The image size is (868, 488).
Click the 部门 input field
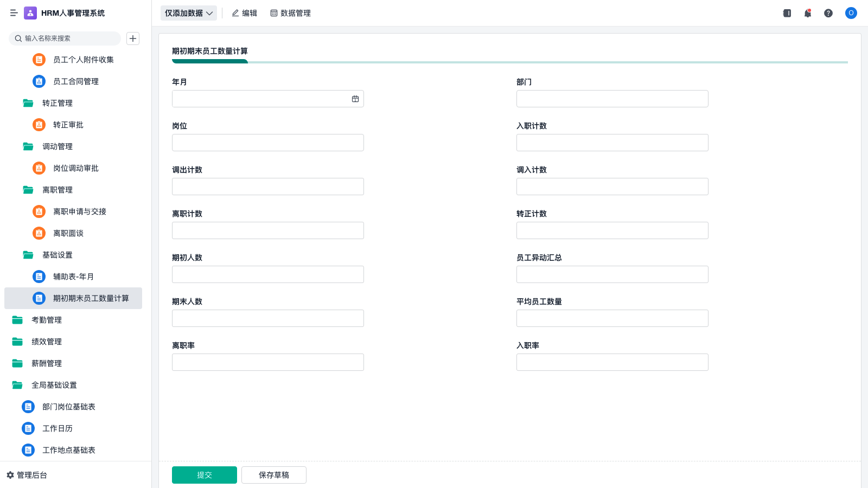(612, 99)
